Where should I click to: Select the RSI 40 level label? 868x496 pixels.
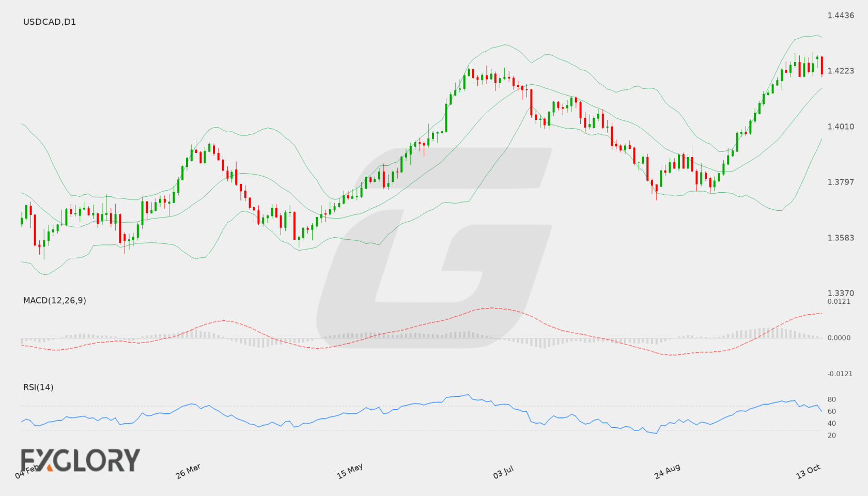coord(832,423)
